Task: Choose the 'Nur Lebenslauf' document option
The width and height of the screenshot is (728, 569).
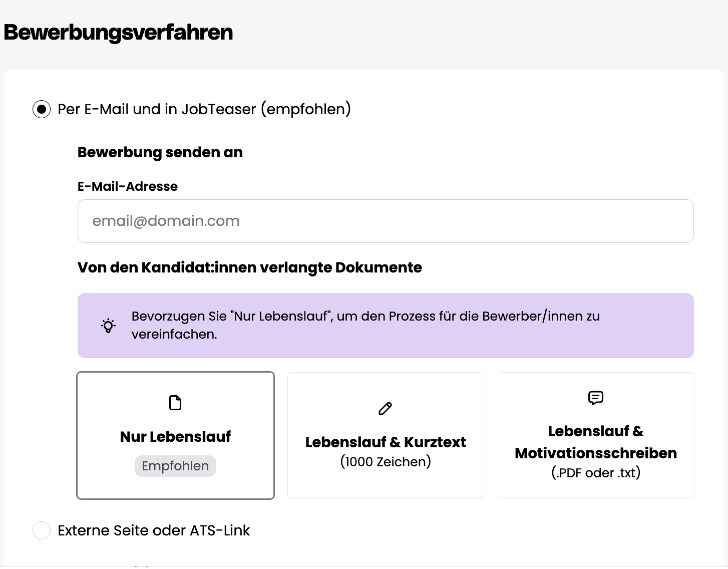Action: point(175,436)
